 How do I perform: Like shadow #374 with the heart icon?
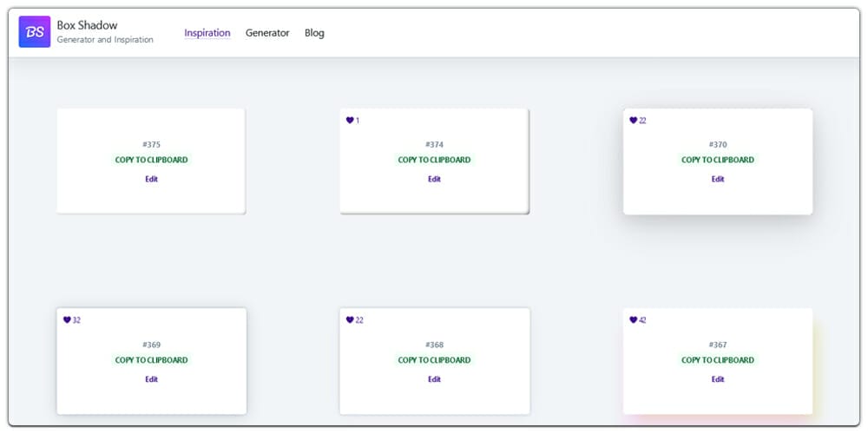coord(350,121)
